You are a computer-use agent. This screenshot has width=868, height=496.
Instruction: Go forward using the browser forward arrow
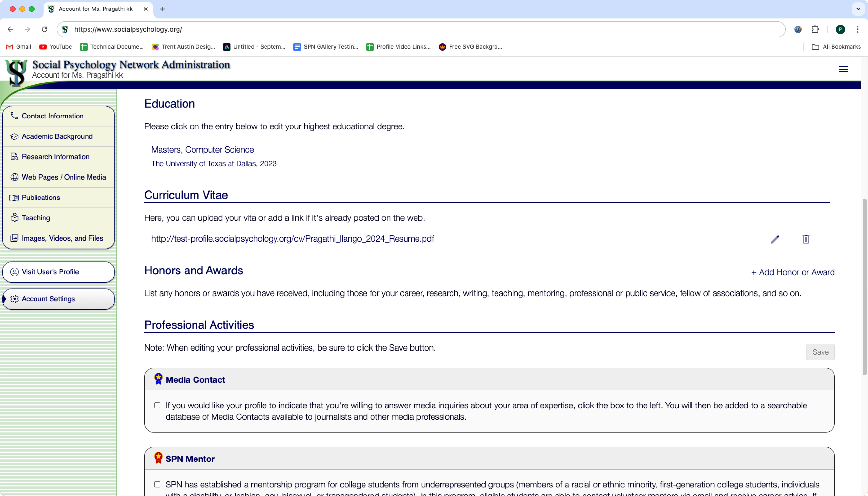tap(28, 29)
